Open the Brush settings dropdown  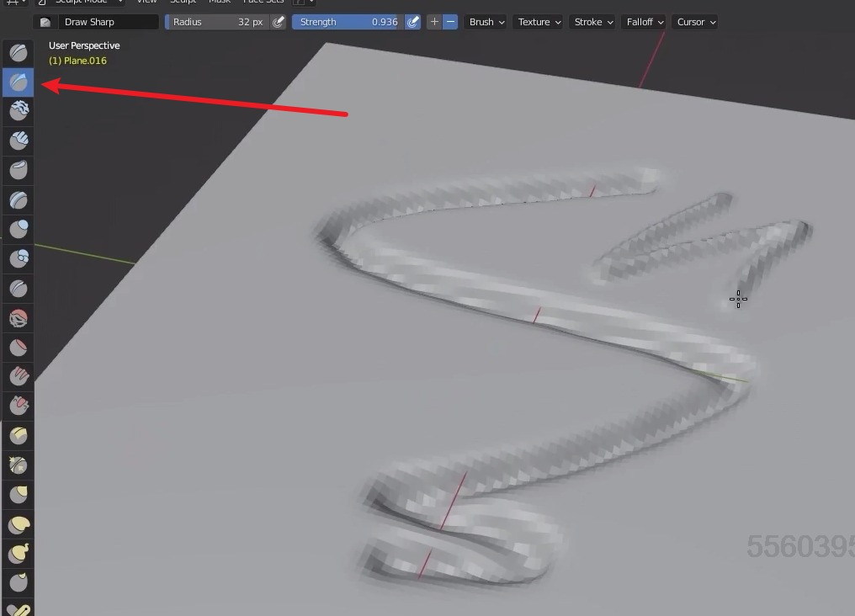[486, 22]
